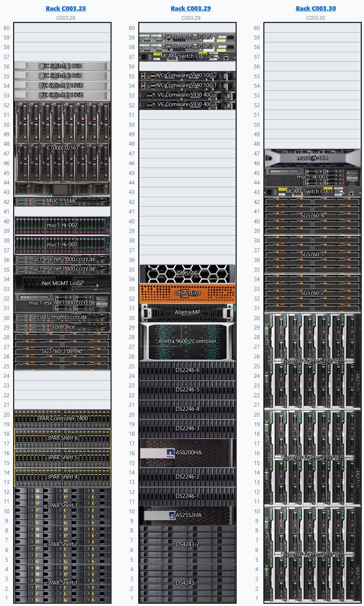The width and height of the screenshot is (364, 606).
Task: Select FC Switch 1 16GB device
Action: coord(62,85)
